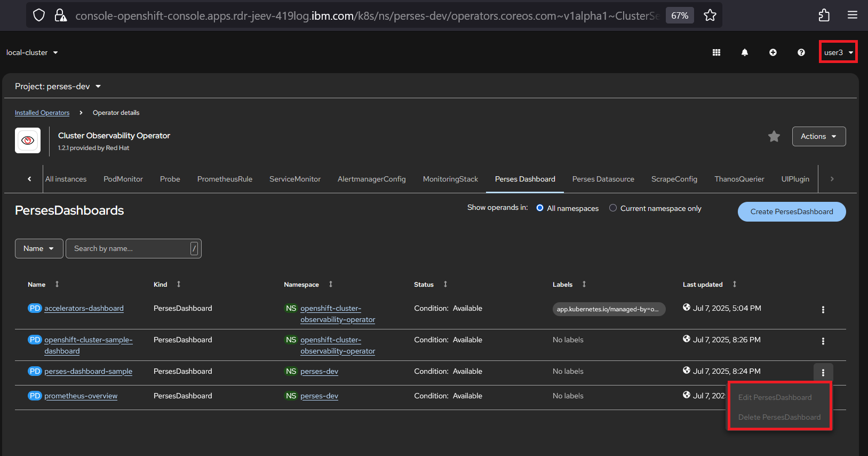Open kebab menu for accelerators-dashboard row
Viewport: 868px width, 456px height.
823,310
